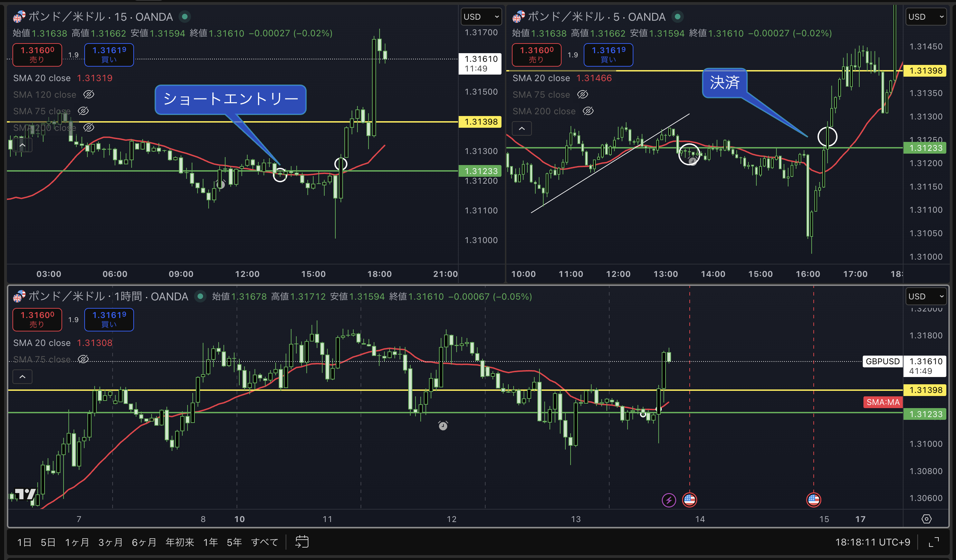Click the maximize chart panel icon
The image size is (956, 560).
pyautogui.click(x=934, y=542)
